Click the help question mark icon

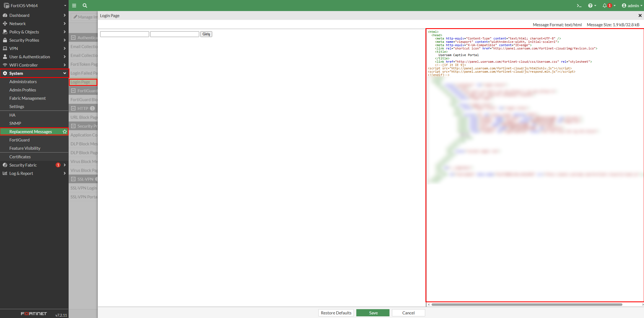[590, 6]
